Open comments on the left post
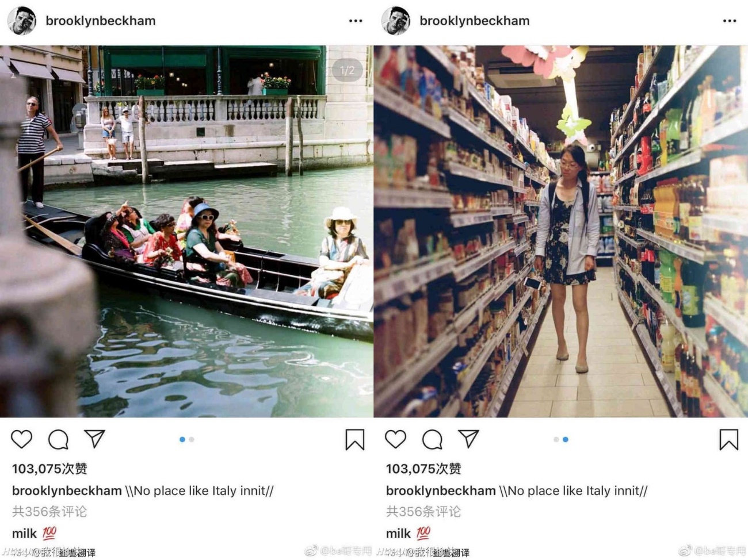The width and height of the screenshot is (748, 560). point(58,439)
